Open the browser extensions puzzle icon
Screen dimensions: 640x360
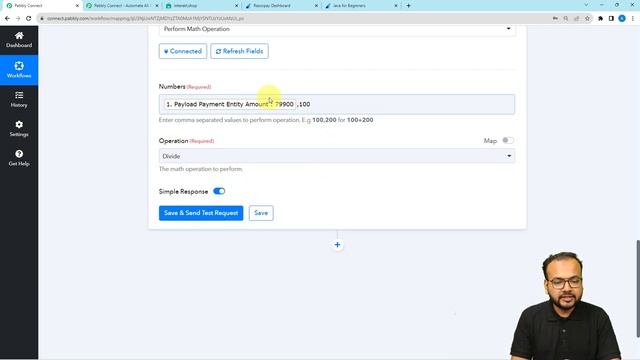(600, 18)
